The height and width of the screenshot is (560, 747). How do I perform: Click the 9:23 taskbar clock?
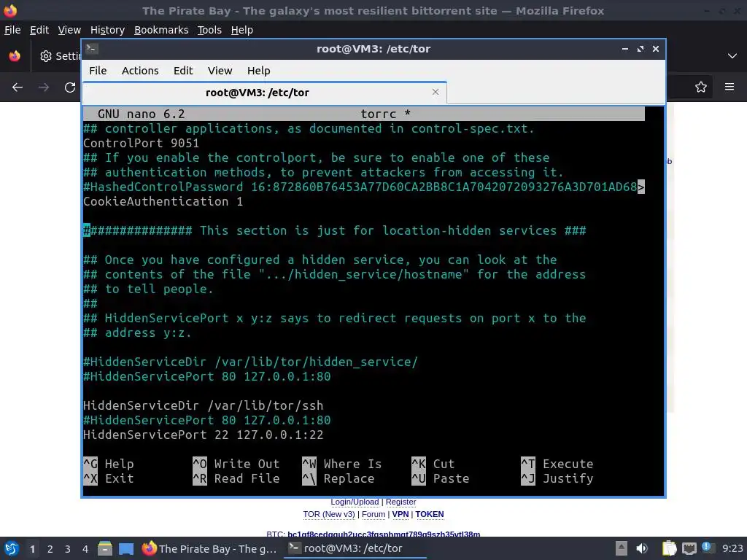(x=732, y=548)
